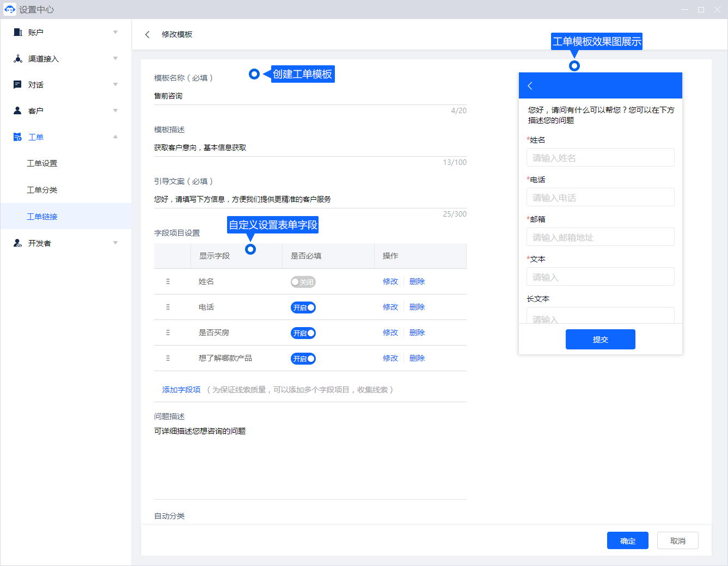Image resolution: width=728 pixels, height=566 pixels.
Task: Disable required toggle for 想了解哪款产品
Action: 303,359
